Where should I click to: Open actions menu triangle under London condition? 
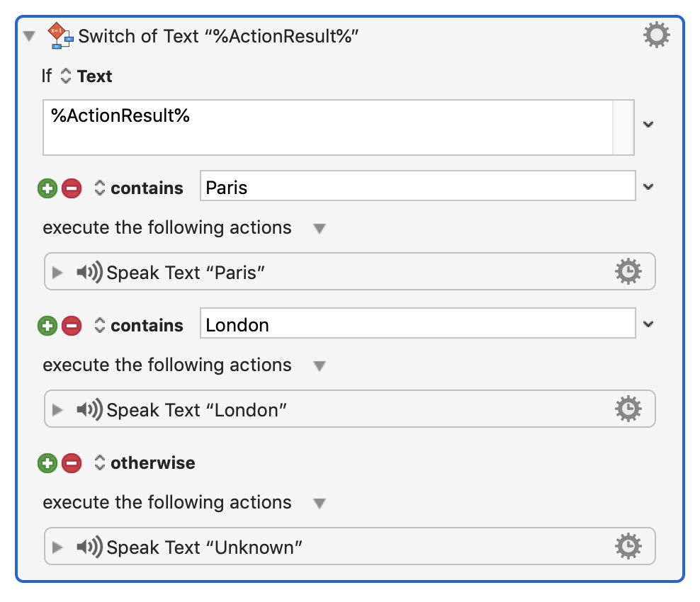point(320,366)
